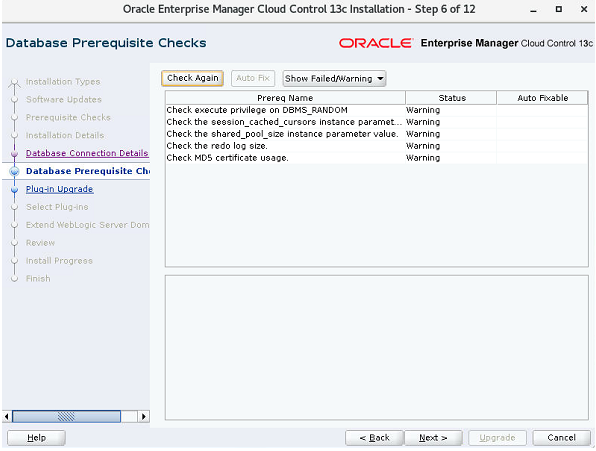Open the Database Connection Details step link
The height and width of the screenshot is (451, 596).
[x=87, y=153]
